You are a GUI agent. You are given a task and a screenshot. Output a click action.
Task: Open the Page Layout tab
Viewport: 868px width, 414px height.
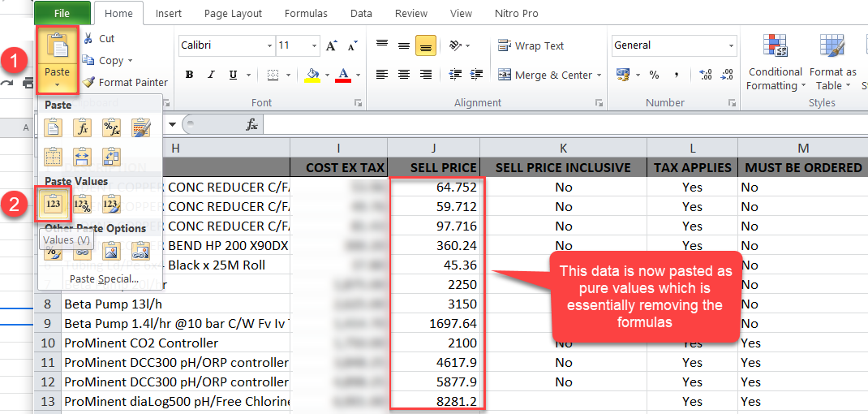[234, 13]
